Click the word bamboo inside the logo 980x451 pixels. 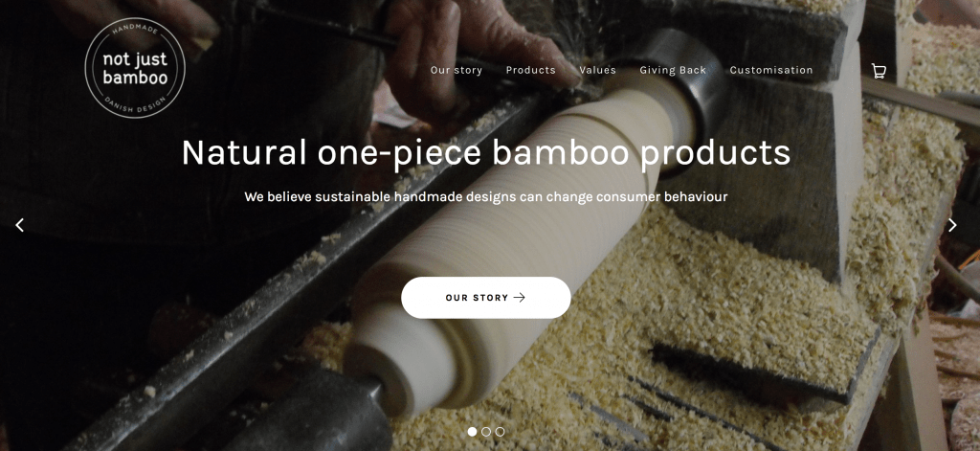(135, 78)
